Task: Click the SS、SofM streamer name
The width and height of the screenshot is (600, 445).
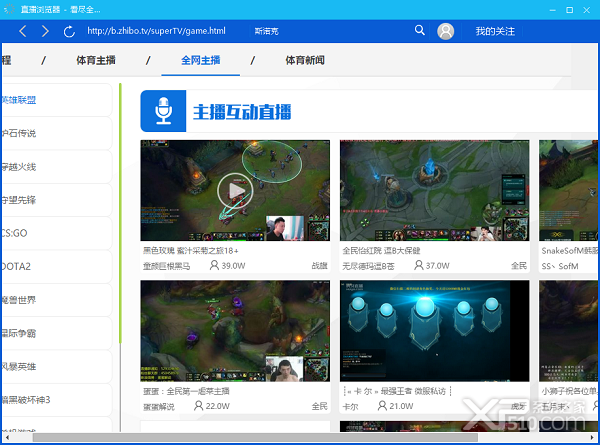Action: pyautogui.click(x=560, y=266)
